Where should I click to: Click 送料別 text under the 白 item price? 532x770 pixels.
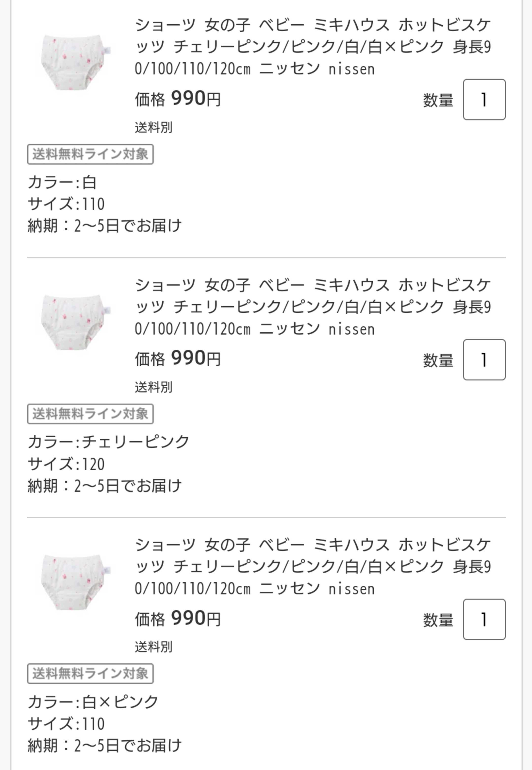click(x=154, y=128)
